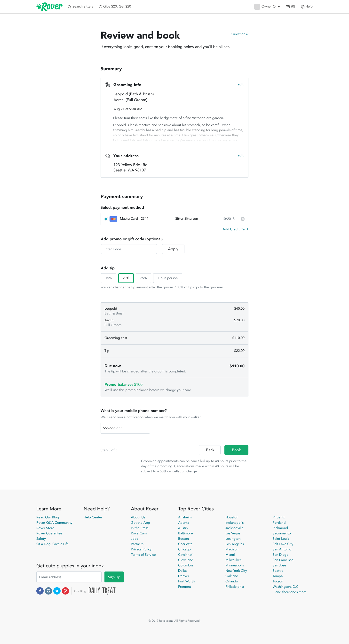Choose the 25% tip option
Viewport: 349px width, 644px height.
pyautogui.click(x=143, y=278)
